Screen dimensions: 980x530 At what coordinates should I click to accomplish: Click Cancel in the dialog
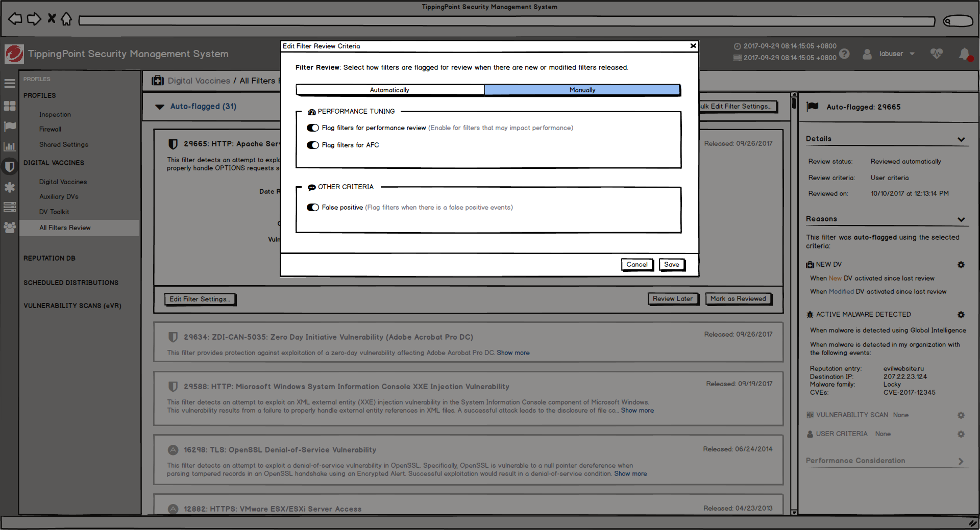[x=637, y=265]
